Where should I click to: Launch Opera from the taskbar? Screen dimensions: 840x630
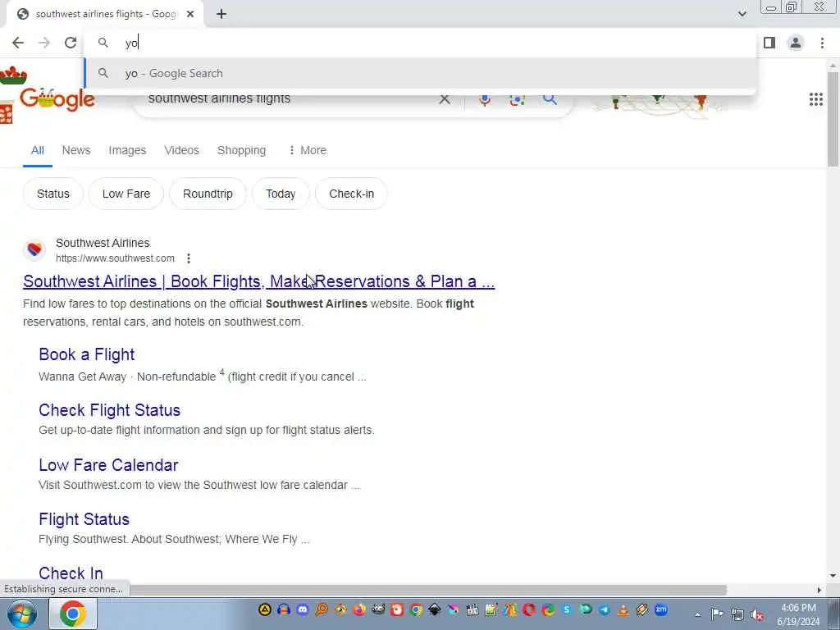[529, 609]
